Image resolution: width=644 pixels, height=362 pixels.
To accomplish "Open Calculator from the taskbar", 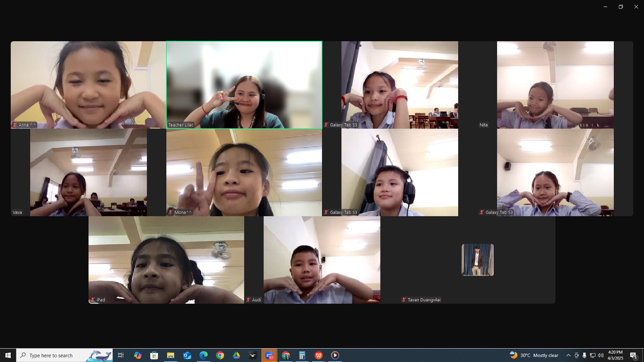I will click(302, 355).
